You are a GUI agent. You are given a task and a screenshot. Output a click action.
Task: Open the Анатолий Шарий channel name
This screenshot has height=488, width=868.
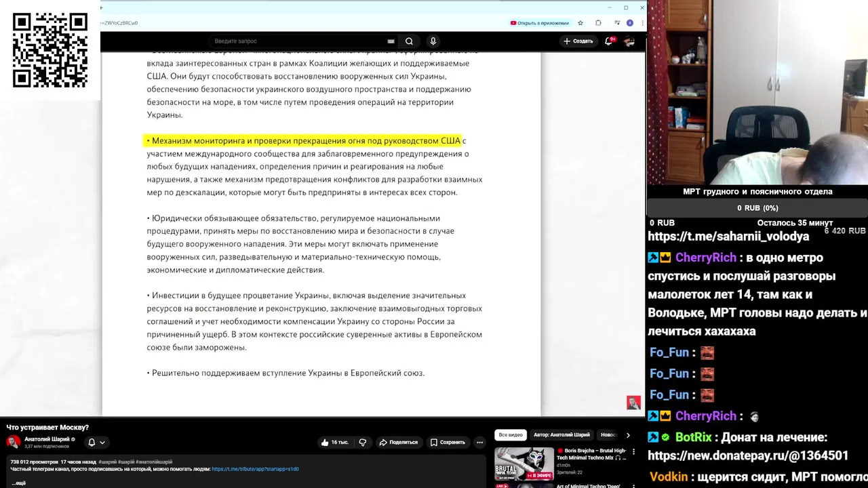[x=47, y=439]
